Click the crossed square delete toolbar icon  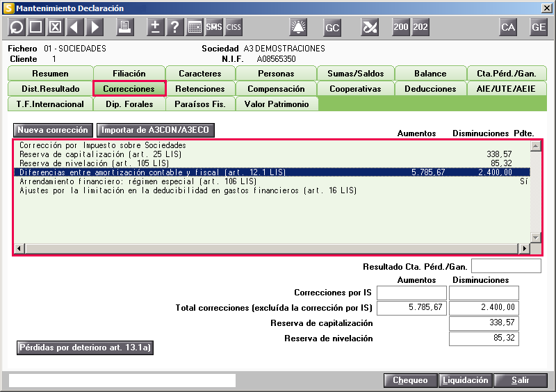(x=56, y=27)
